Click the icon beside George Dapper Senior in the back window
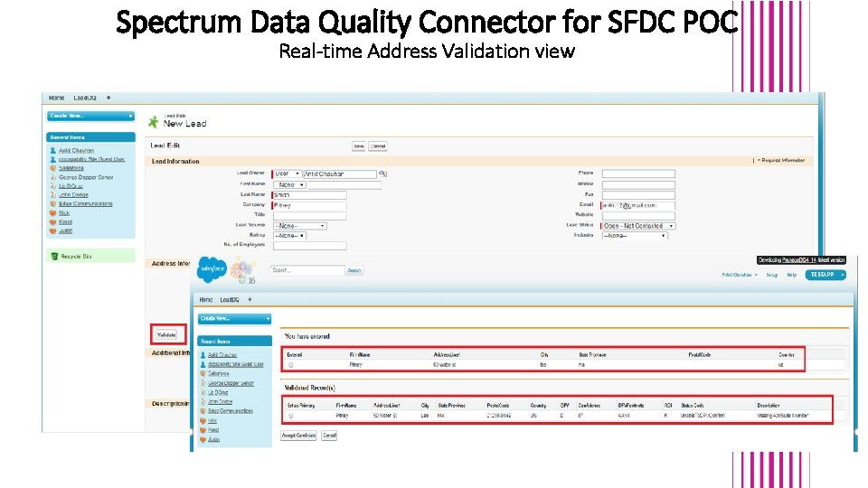Image resolution: width=868 pixels, height=488 pixels. point(53,177)
